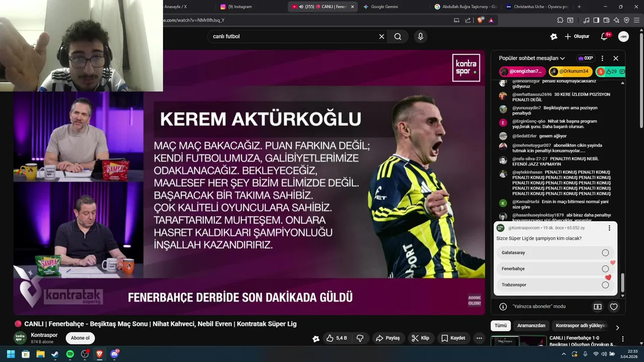Open the browser hamburger menu
644x362 pixels.
point(636,20)
